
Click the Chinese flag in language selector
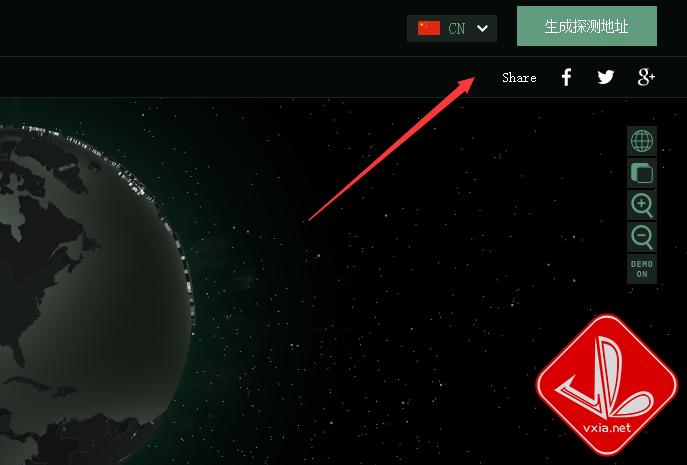[x=429, y=28]
